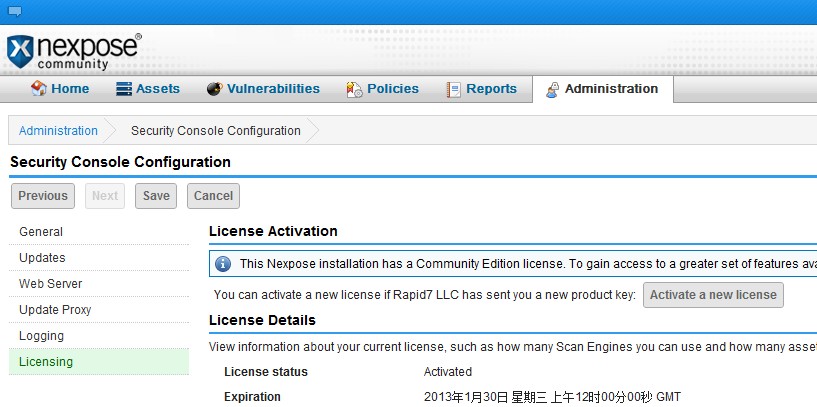Open the Web Server settings section
Screen dimensions: 817x407
(99, 284)
